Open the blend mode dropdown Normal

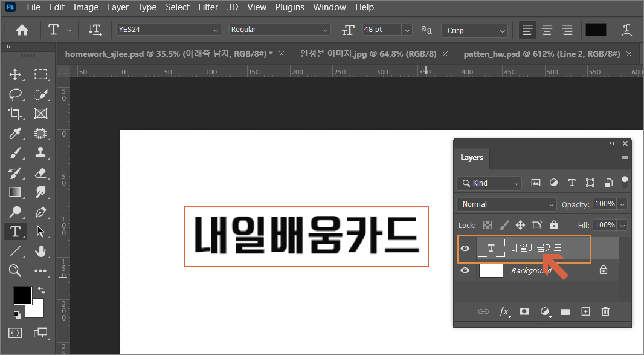point(506,204)
